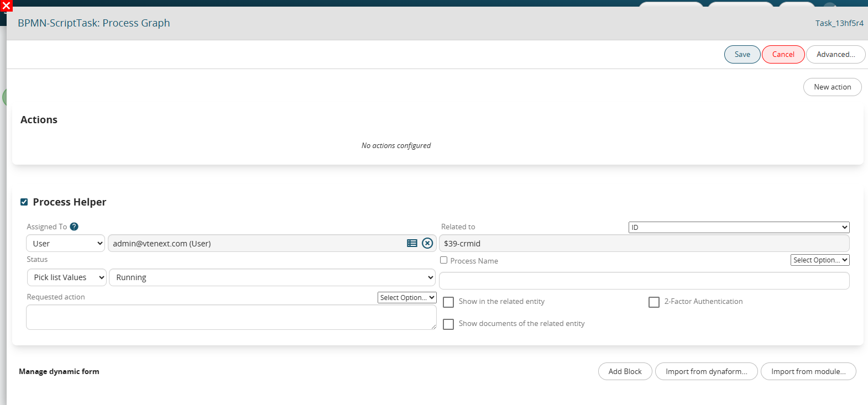868x405 pixels.
Task: Click the Save button
Action: [x=742, y=54]
